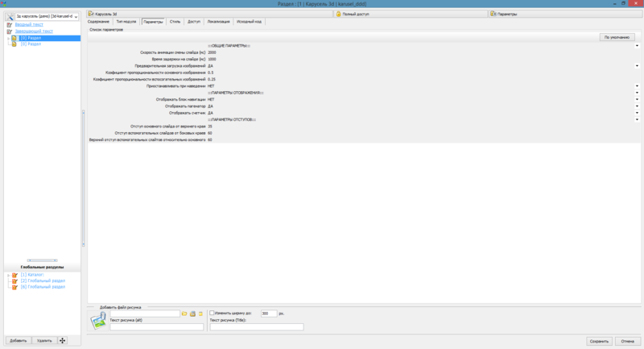Open dropdown arrow on ПАРАМЕТРЫ ОТСТУПОВ row
The image size is (644, 349).
pos(637,119)
